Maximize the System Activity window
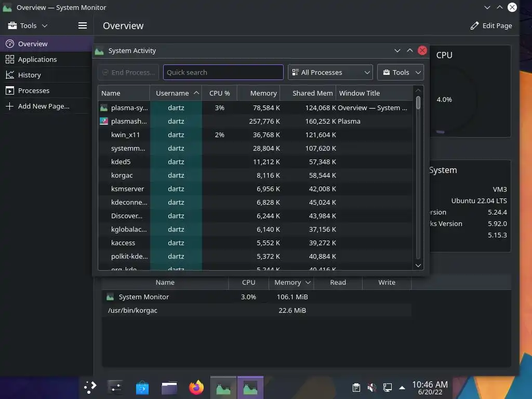 (410, 50)
